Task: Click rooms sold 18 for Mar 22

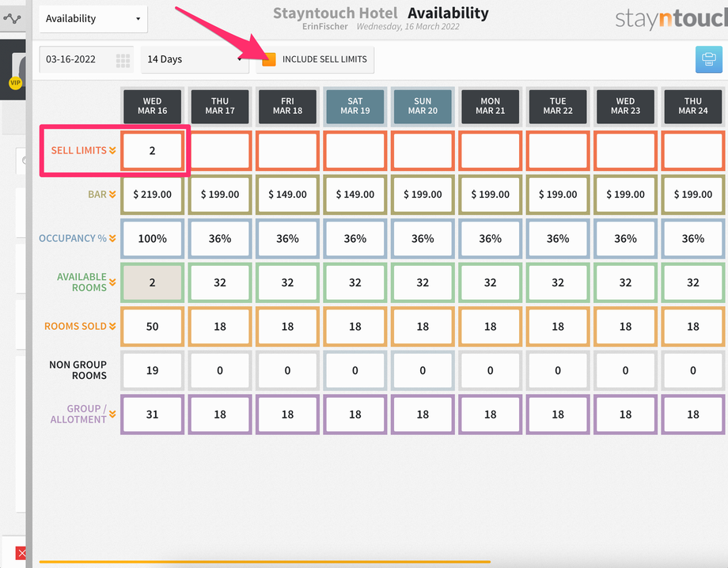Action: point(558,326)
